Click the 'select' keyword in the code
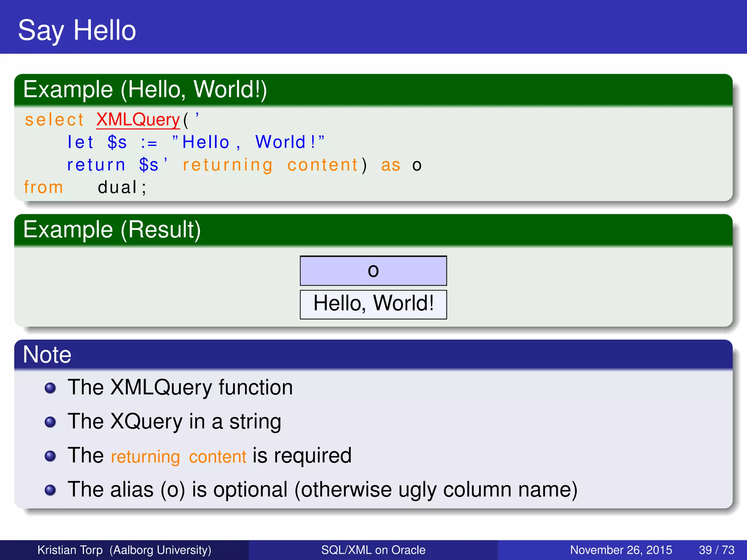Screen dimensions: 747x560 pyautogui.click(x=54, y=120)
